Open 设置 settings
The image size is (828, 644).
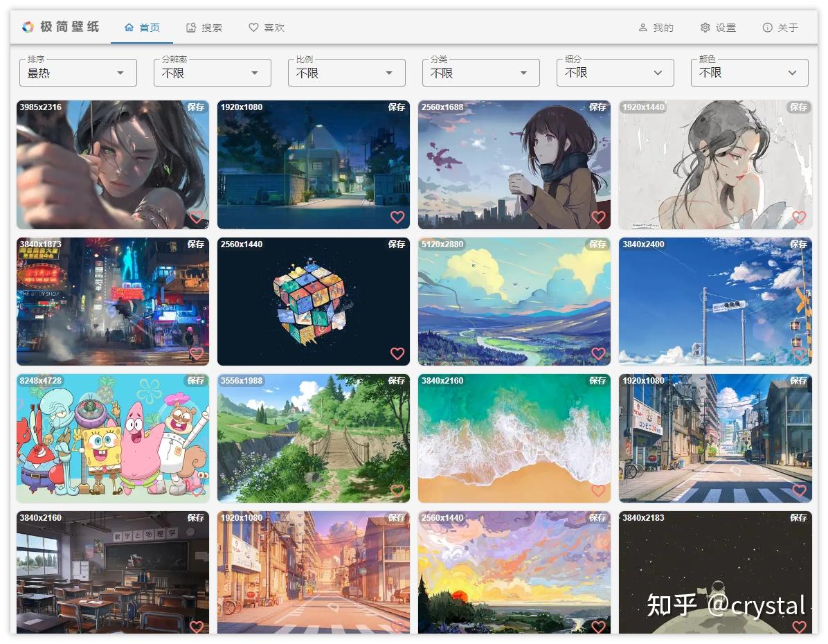tap(718, 28)
